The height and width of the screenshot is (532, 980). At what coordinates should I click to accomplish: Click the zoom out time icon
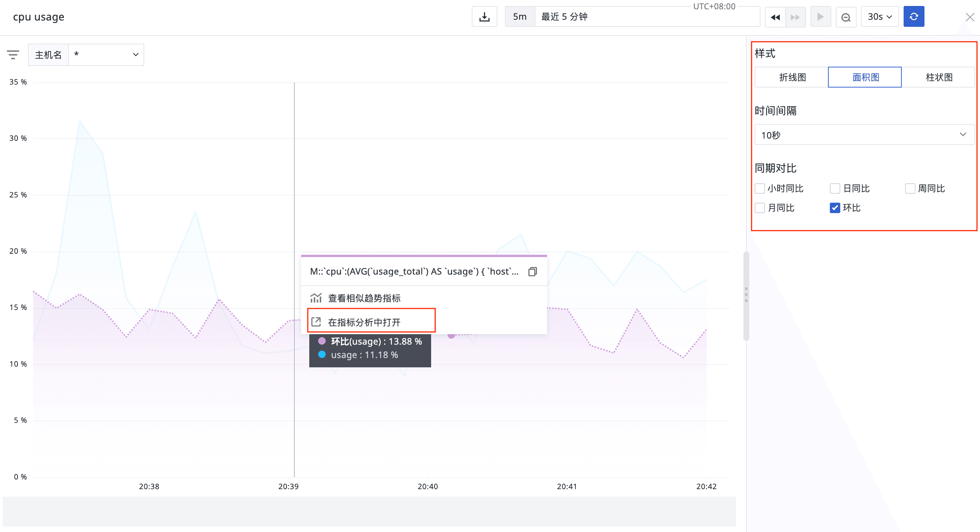point(846,17)
